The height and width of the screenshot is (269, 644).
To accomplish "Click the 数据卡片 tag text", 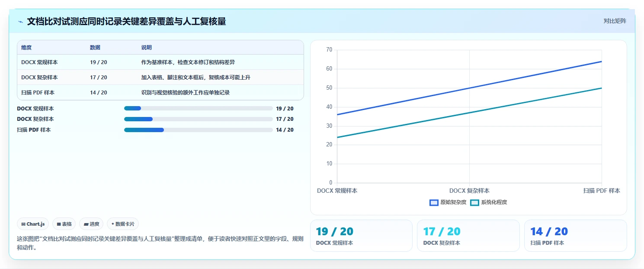I will tap(125, 224).
